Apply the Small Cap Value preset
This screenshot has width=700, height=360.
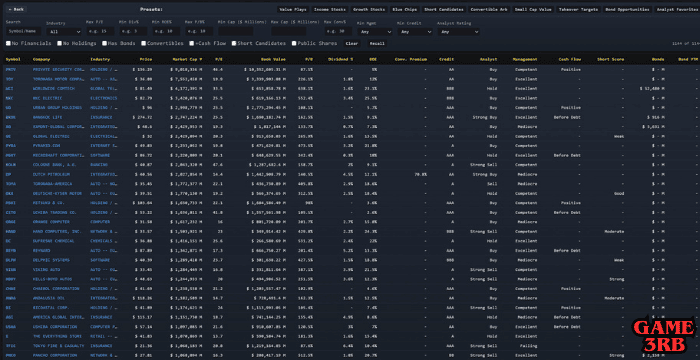(x=533, y=9)
